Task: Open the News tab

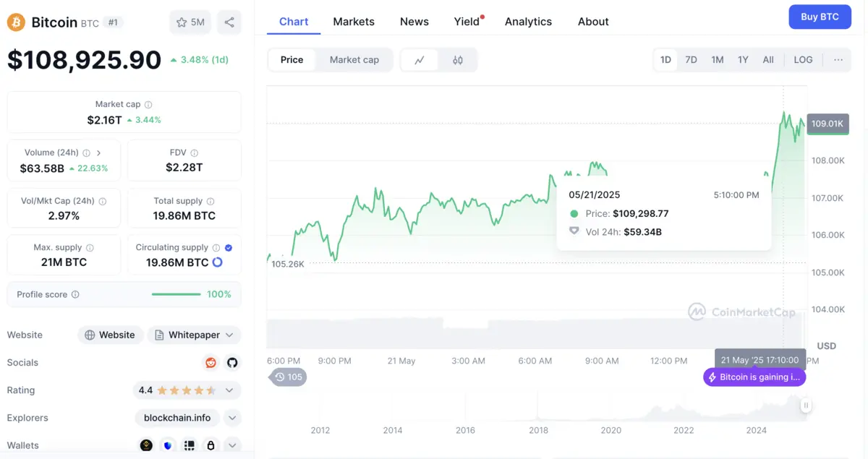Action: (x=414, y=22)
